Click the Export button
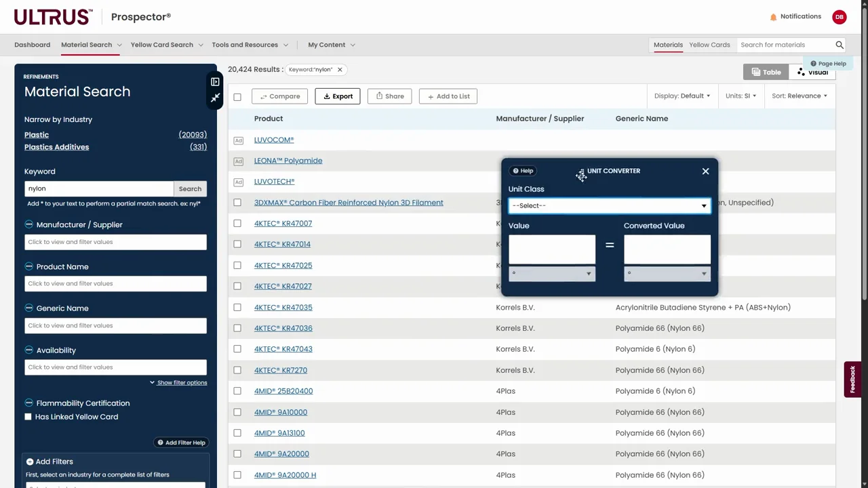Viewport: 868px width, 488px height. pyautogui.click(x=338, y=96)
